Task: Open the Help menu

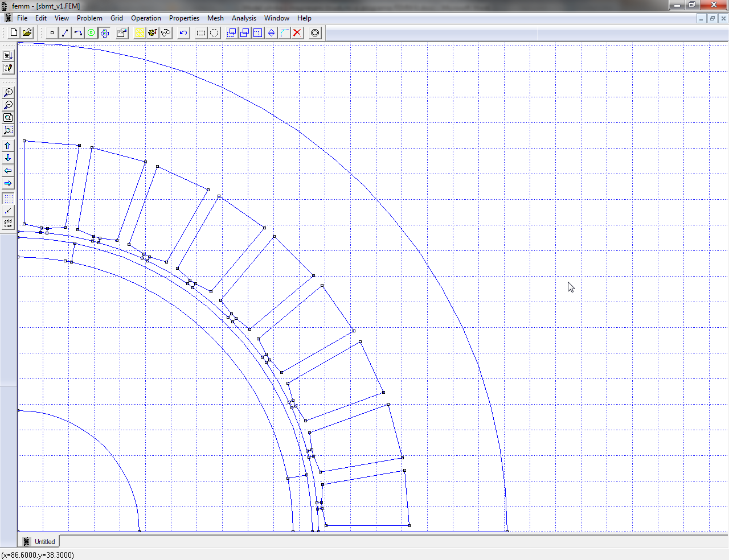Action: (x=304, y=18)
